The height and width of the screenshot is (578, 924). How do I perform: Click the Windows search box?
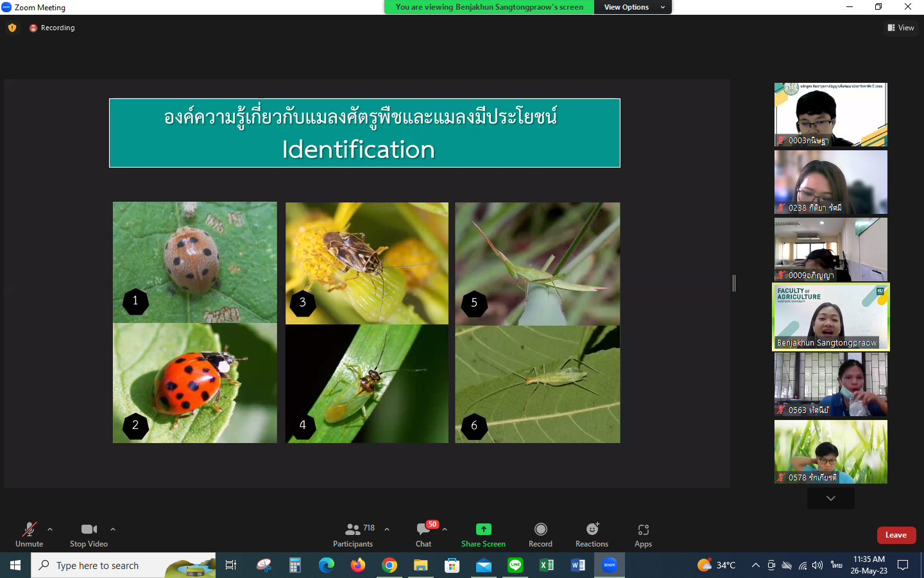point(123,565)
